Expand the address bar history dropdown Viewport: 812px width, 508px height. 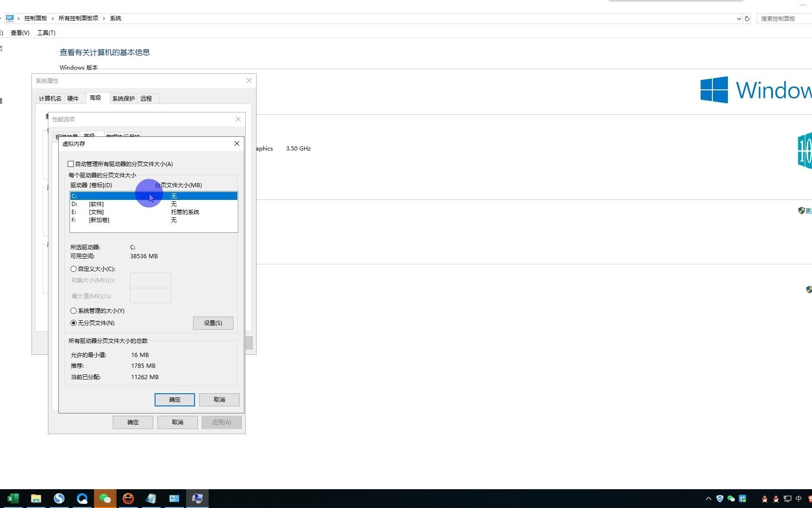(x=739, y=18)
